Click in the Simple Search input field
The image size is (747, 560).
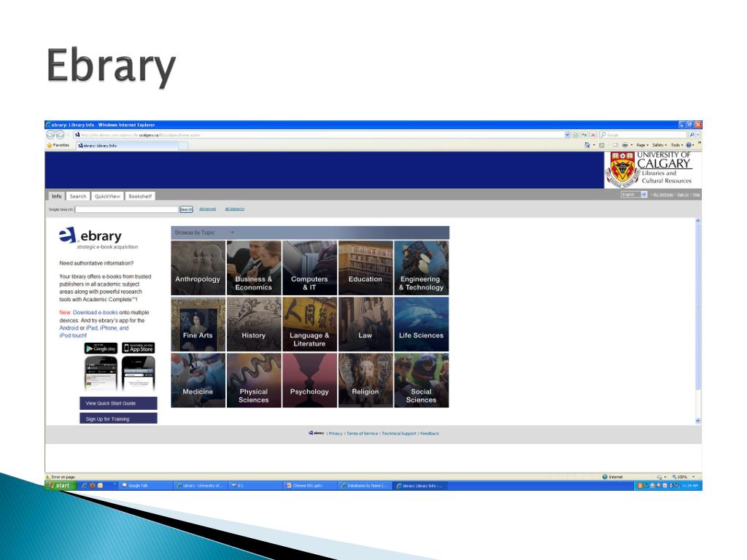(x=126, y=209)
